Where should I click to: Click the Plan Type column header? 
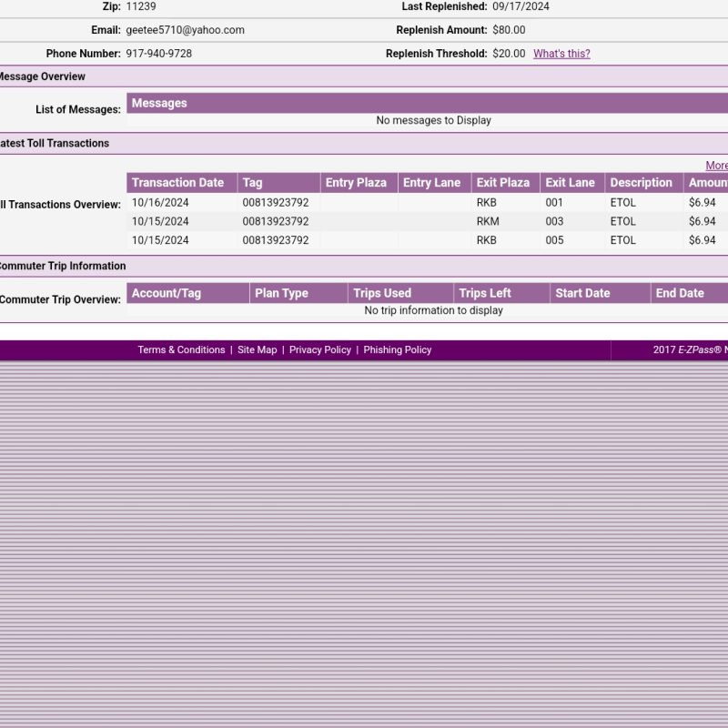tap(281, 293)
